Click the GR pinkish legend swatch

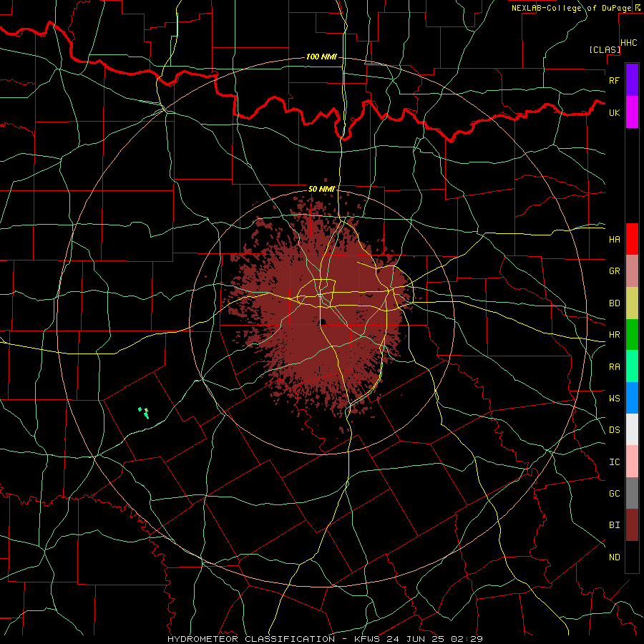632,270
